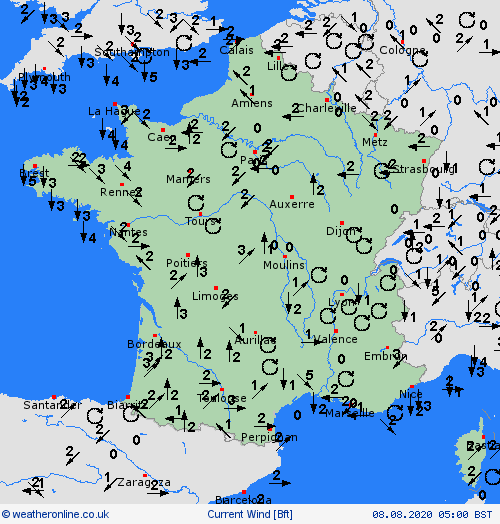Click the red station marker above Auxerre
The height and width of the screenshot is (524, 500).
pyautogui.click(x=292, y=197)
